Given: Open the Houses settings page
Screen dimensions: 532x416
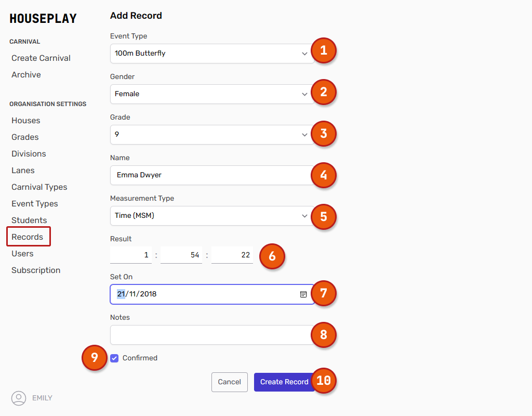Looking at the screenshot, I should [x=26, y=121].
